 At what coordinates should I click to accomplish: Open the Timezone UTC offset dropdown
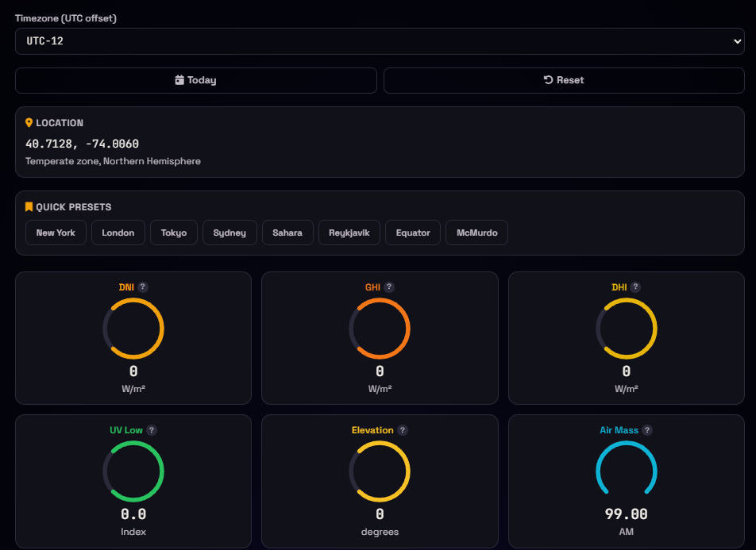pos(380,41)
